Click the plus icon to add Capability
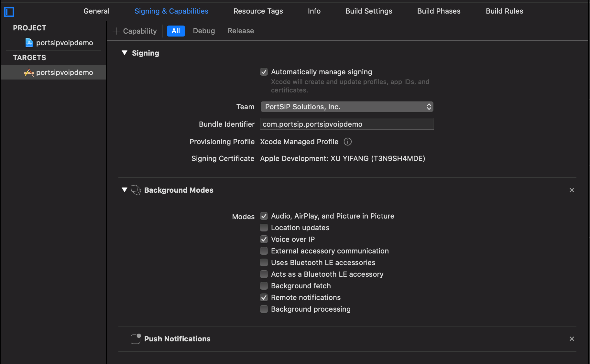This screenshot has width=590, height=364. (116, 31)
